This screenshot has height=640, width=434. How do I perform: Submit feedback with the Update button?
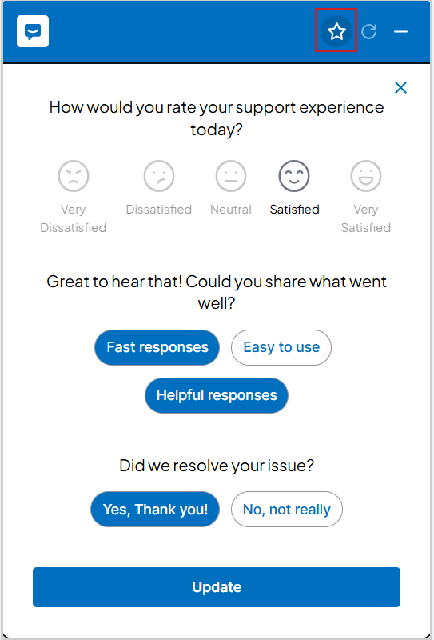click(x=216, y=587)
